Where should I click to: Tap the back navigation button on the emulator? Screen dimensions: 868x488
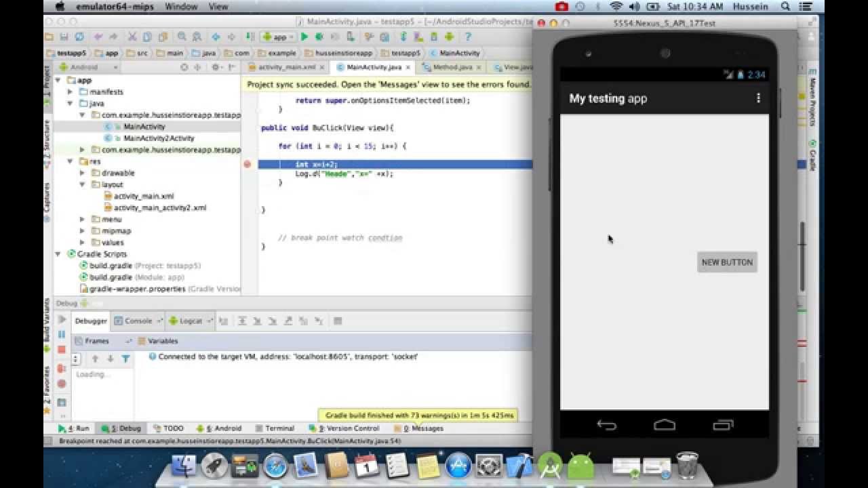(607, 424)
